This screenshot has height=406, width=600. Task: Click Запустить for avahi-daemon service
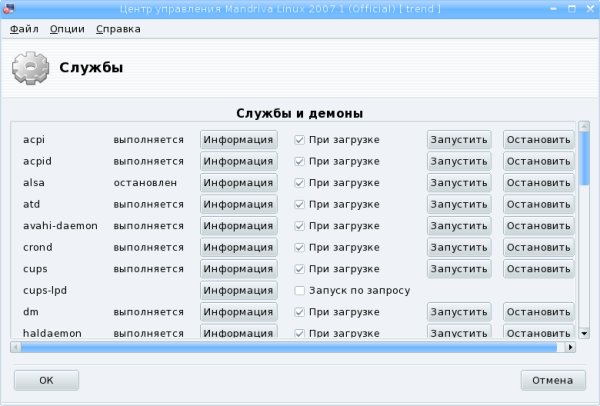[459, 226]
